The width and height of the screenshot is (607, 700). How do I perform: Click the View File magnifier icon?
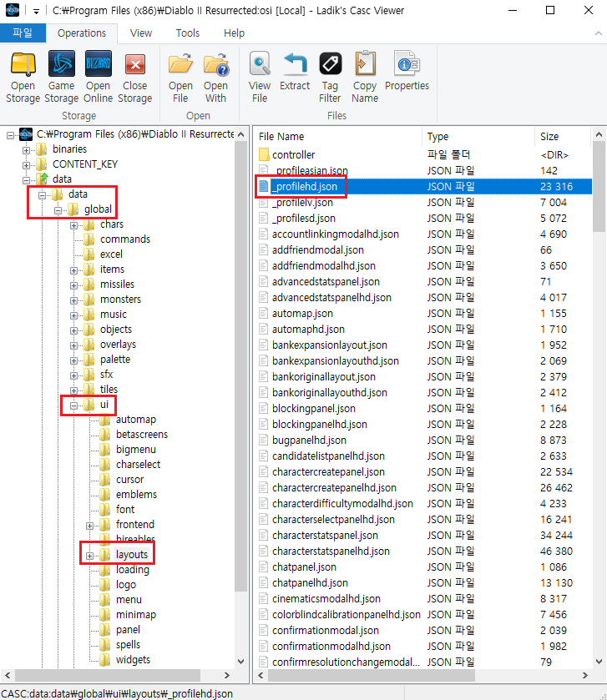pyautogui.click(x=260, y=63)
